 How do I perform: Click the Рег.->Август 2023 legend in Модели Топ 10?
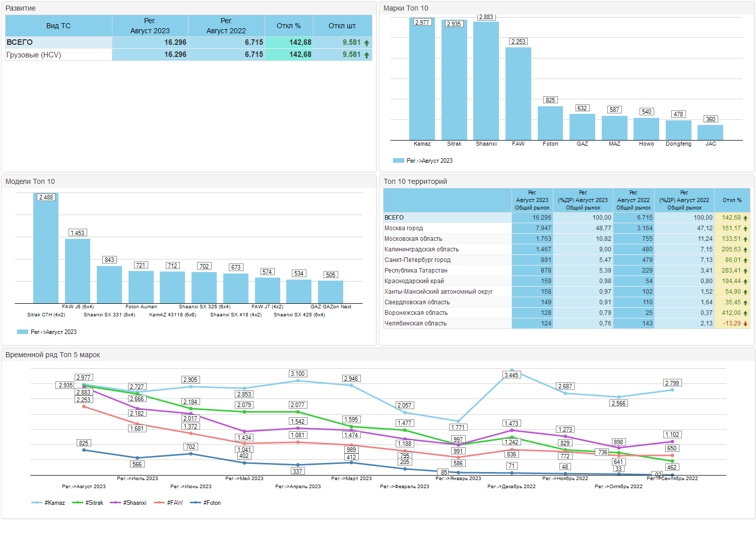pyautogui.click(x=47, y=332)
